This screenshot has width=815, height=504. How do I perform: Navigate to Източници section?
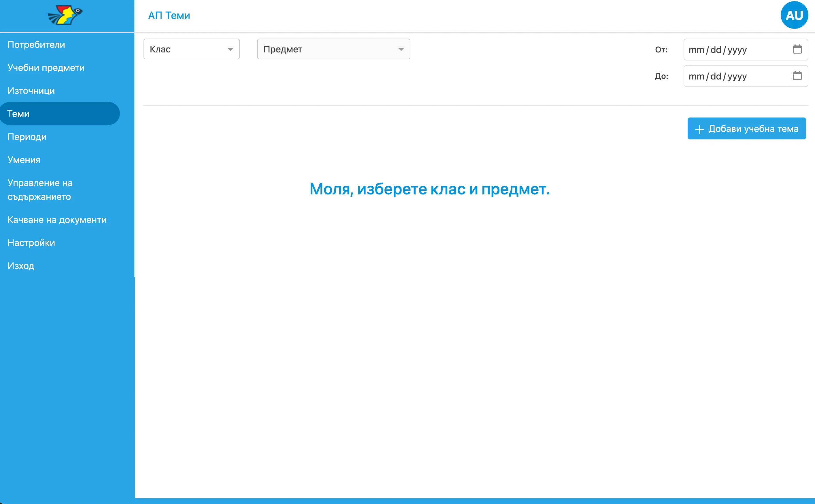pyautogui.click(x=31, y=90)
